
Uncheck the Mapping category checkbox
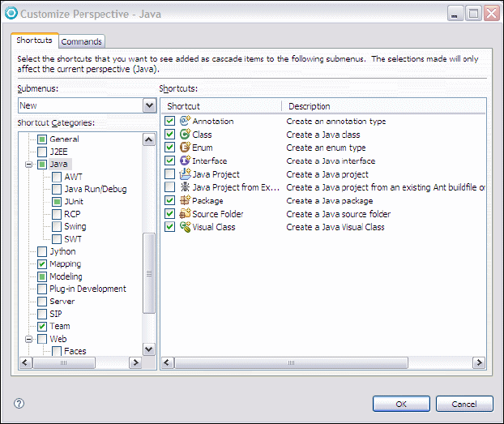(42, 264)
